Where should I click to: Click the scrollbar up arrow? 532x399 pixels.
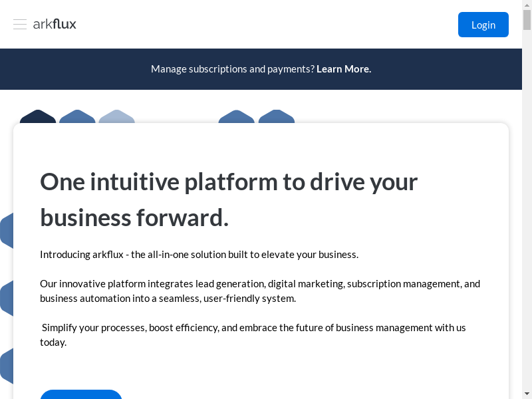(527, 5)
